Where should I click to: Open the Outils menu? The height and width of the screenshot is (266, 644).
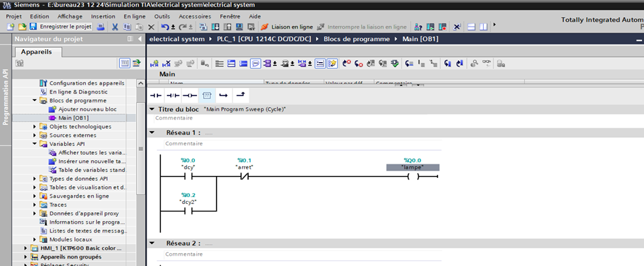[x=162, y=16]
